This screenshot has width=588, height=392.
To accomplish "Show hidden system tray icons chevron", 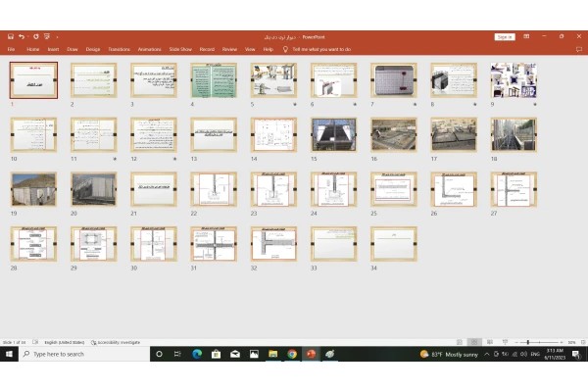I will coord(486,354).
